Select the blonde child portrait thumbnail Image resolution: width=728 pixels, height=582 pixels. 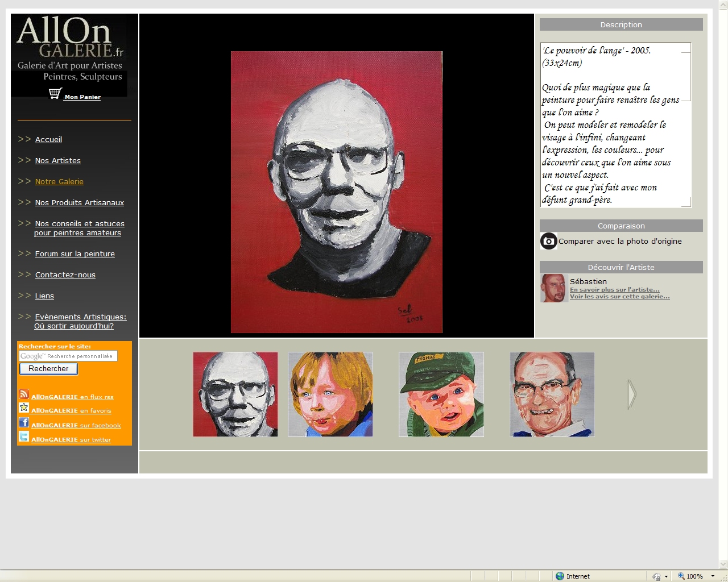point(330,394)
